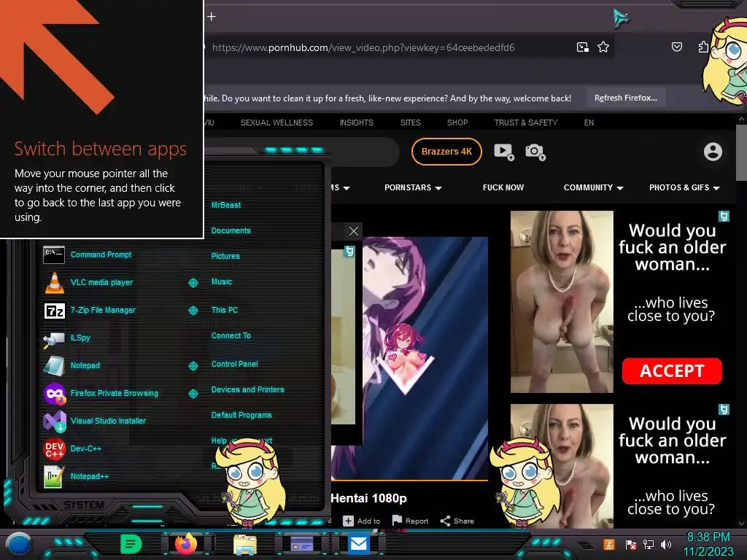
Task: Click the Refresh Firefox button
Action: coord(625,98)
